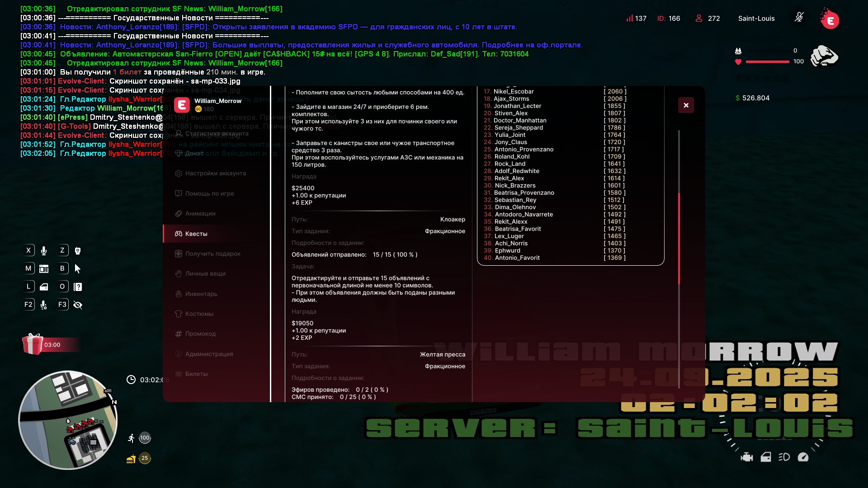
Task: Click the red gift box timer icon
Action: coord(33,344)
